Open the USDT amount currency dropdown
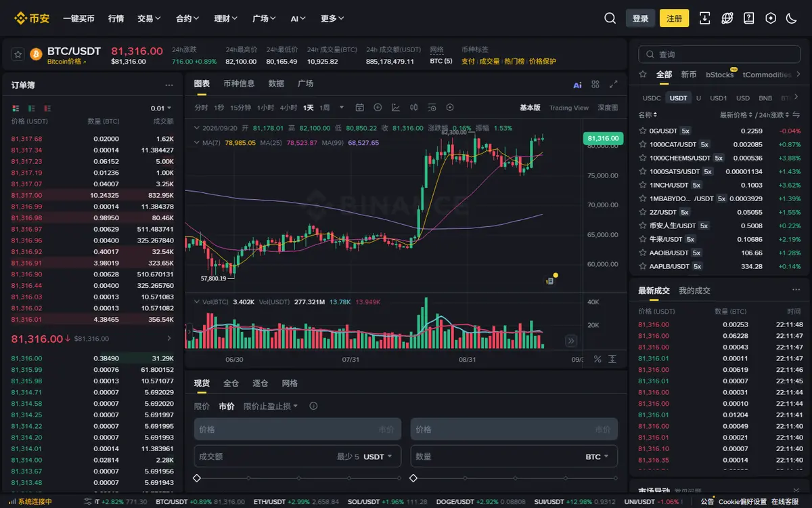 pyautogui.click(x=378, y=457)
